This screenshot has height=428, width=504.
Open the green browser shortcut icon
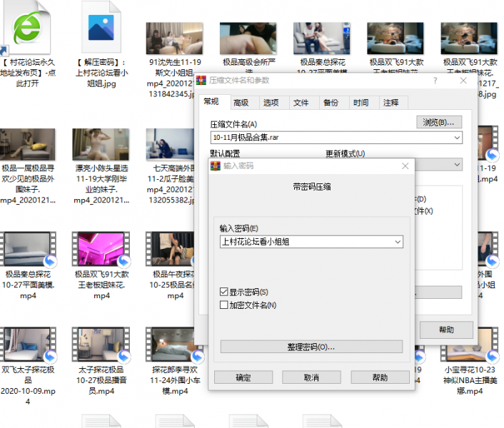(x=26, y=30)
